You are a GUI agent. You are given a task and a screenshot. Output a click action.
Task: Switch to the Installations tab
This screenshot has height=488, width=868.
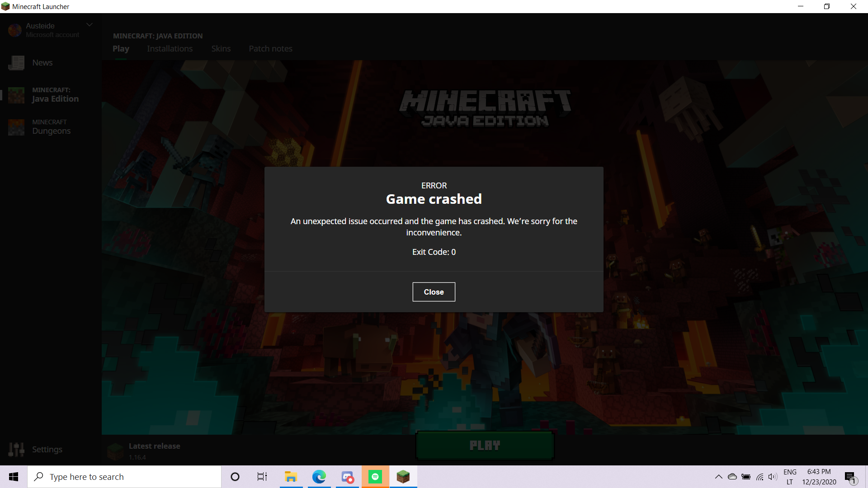point(170,49)
